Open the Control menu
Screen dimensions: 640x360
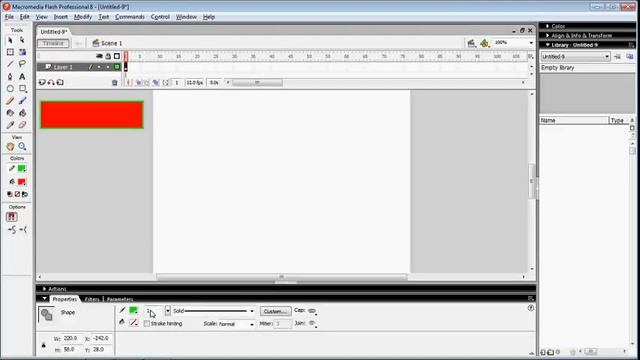click(x=160, y=17)
